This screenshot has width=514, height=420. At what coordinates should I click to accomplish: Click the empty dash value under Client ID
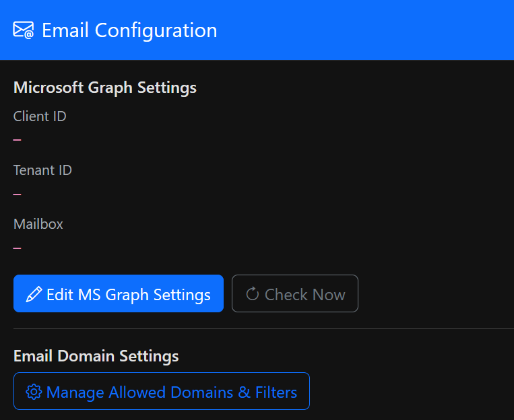click(x=17, y=140)
